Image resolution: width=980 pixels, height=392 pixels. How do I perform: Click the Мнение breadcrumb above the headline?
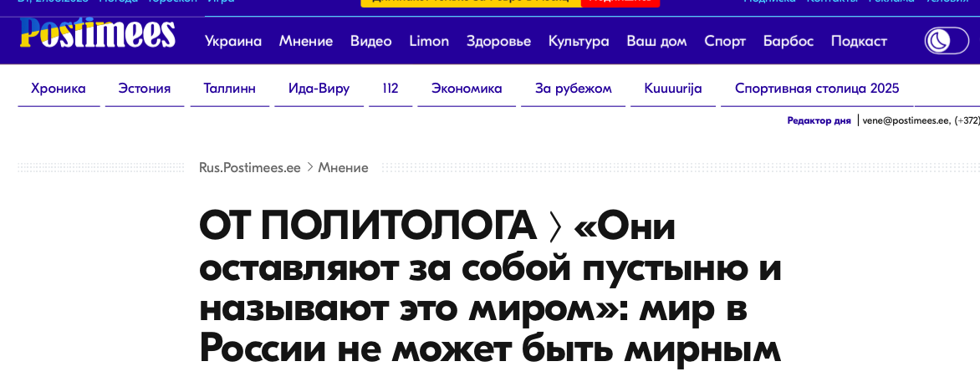pyautogui.click(x=343, y=167)
